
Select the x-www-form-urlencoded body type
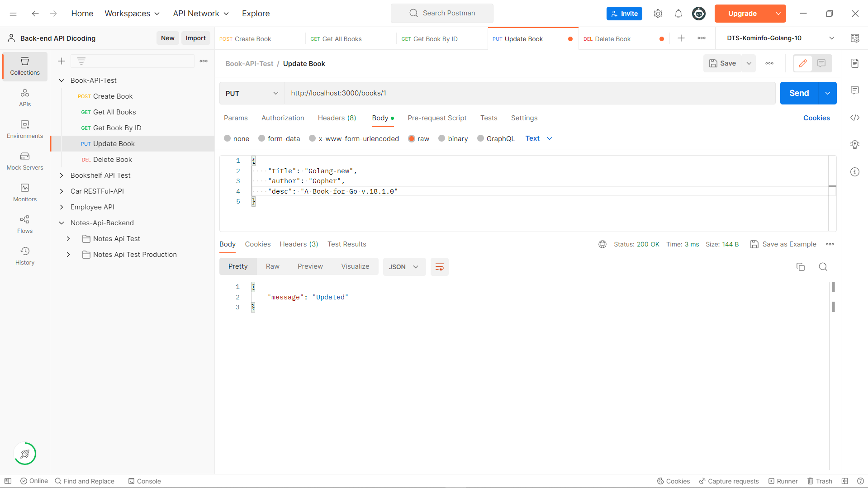click(x=354, y=138)
